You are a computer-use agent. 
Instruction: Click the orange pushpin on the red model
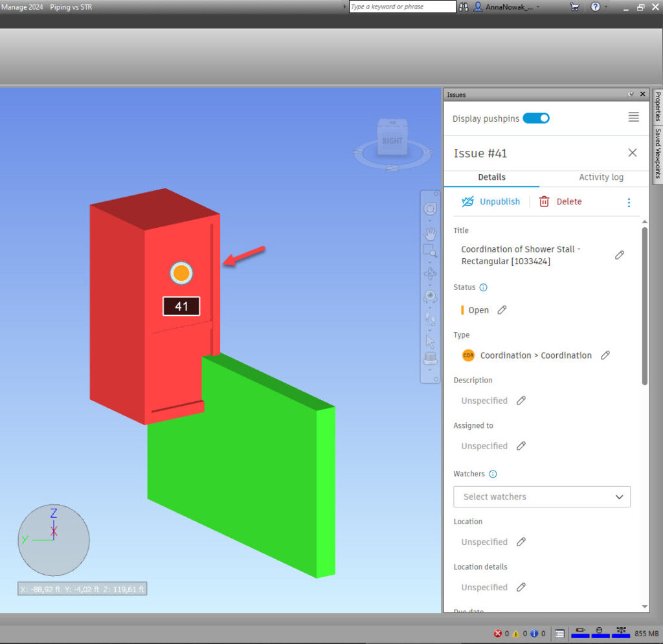point(181,273)
